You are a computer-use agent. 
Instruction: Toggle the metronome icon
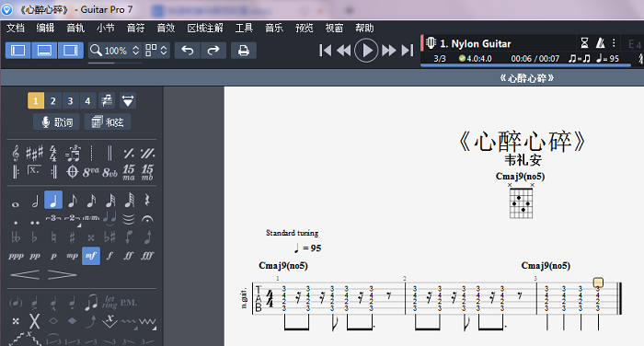point(600,42)
